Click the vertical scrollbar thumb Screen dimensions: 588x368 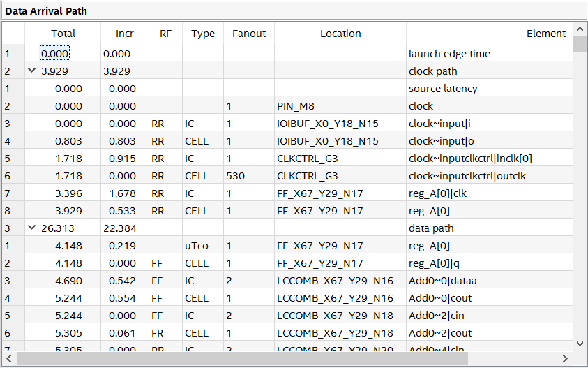coord(580,44)
